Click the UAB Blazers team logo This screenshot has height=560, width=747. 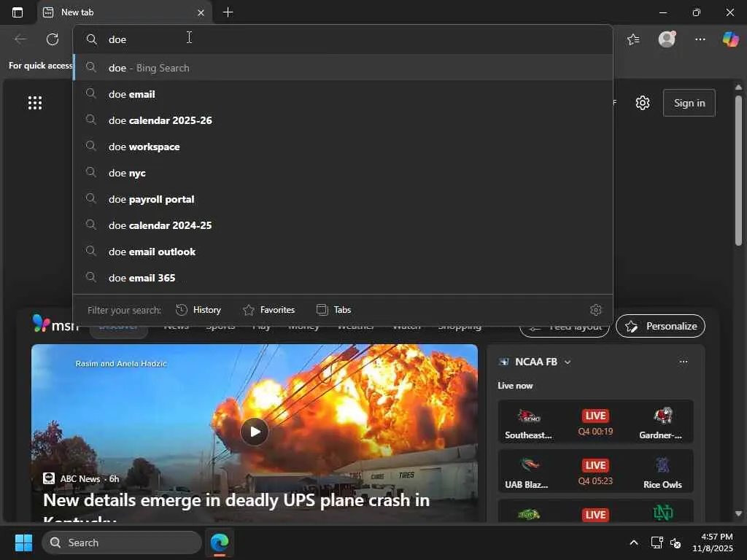(x=530, y=464)
